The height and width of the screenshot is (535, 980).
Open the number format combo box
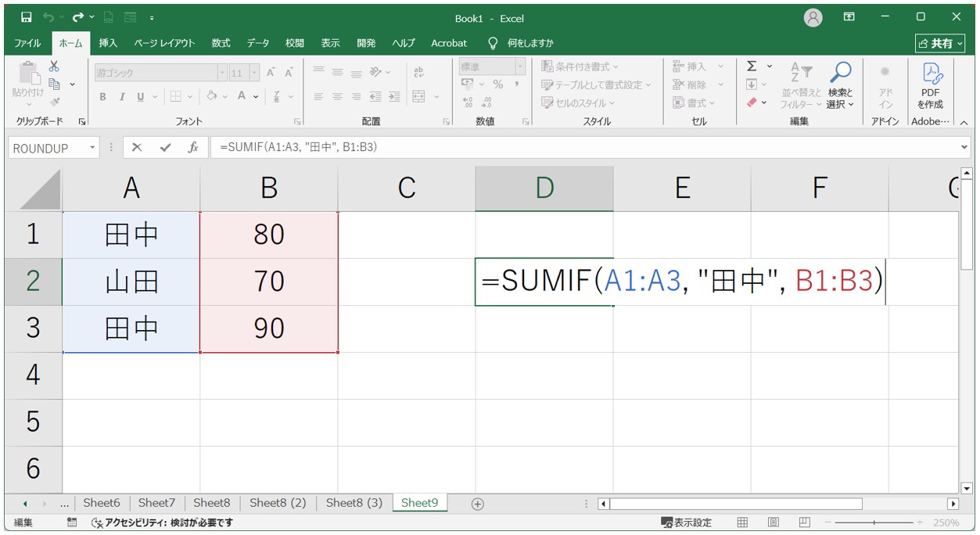(491, 66)
